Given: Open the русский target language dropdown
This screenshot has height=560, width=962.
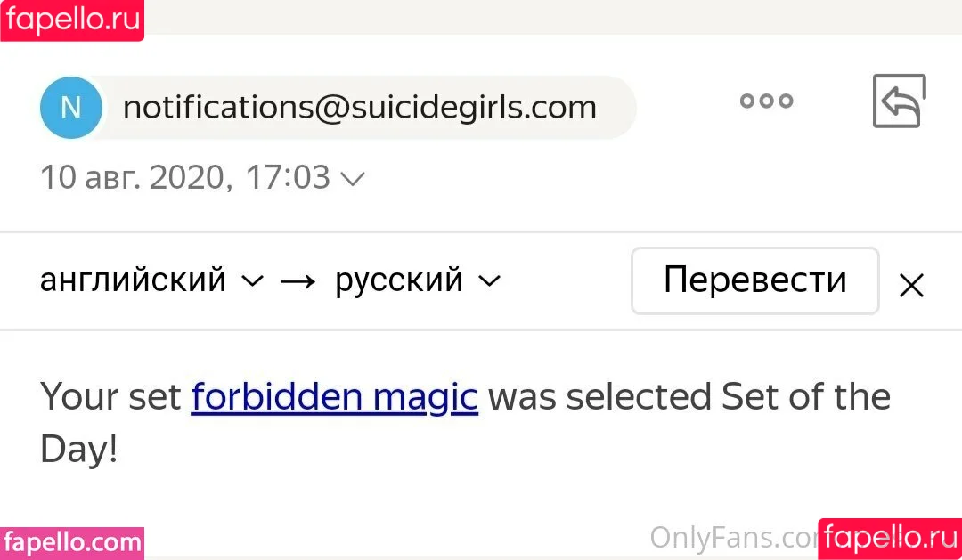Looking at the screenshot, I should click(x=418, y=280).
